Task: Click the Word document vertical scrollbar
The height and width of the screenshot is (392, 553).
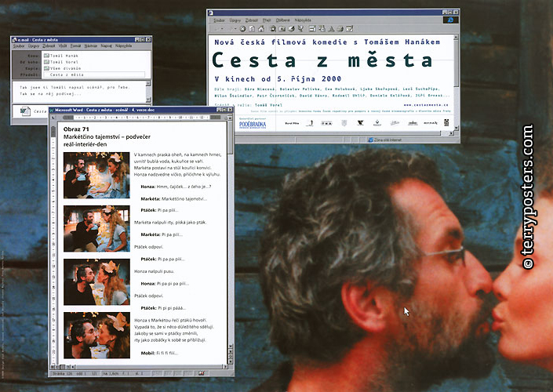Action: 229,235
